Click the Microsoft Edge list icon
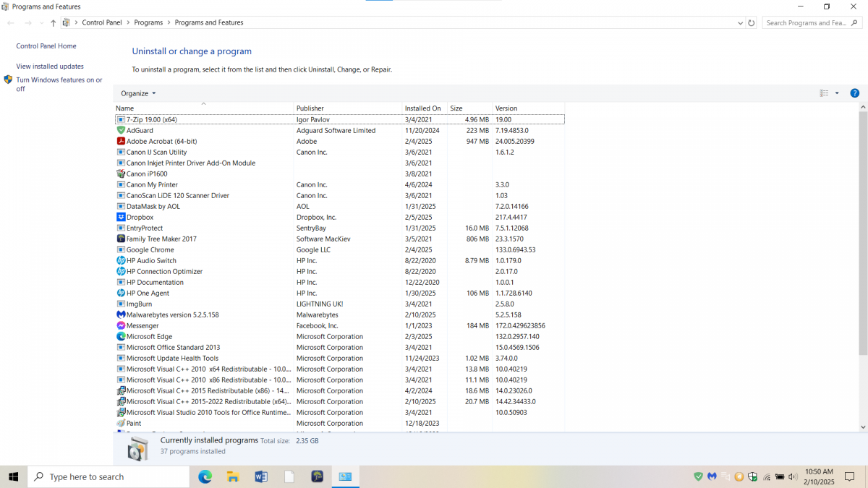 click(121, 336)
